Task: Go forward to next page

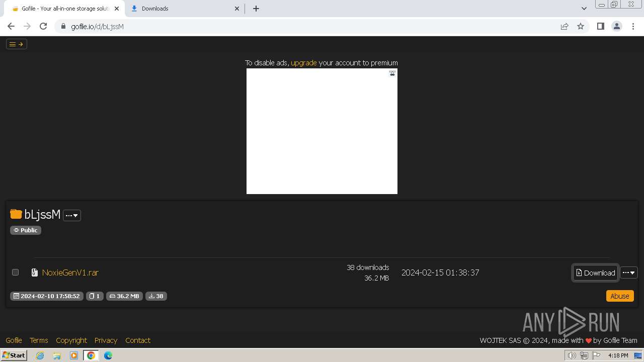Action: (x=27, y=26)
